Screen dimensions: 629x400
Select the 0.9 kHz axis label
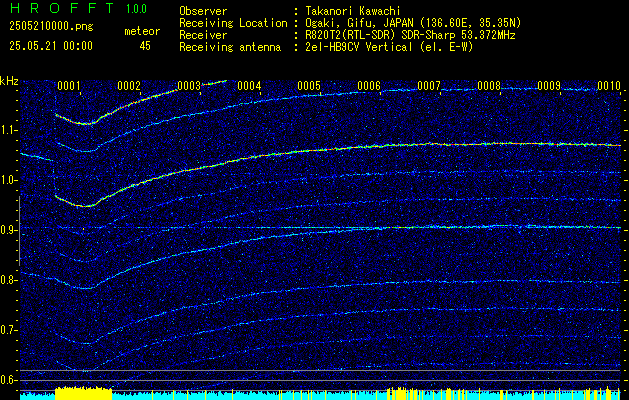pyautogui.click(x=9, y=230)
